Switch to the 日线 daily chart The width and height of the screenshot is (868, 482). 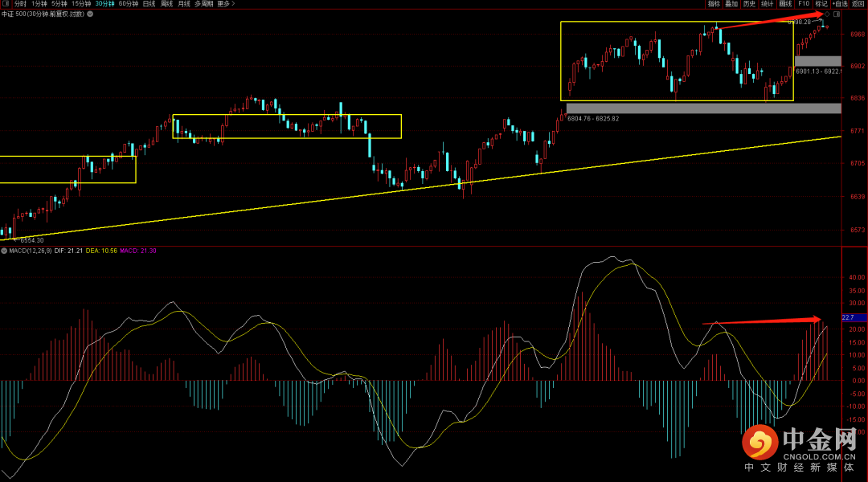149,4
